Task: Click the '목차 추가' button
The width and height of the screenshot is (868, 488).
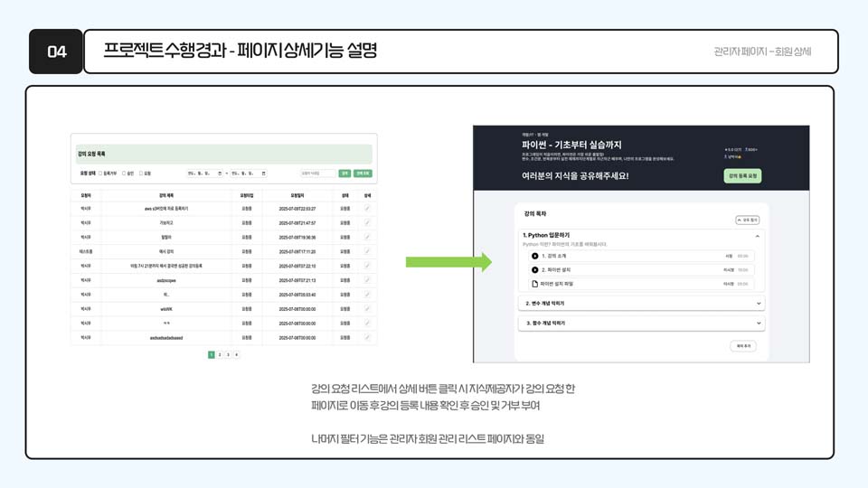Action: coord(743,346)
